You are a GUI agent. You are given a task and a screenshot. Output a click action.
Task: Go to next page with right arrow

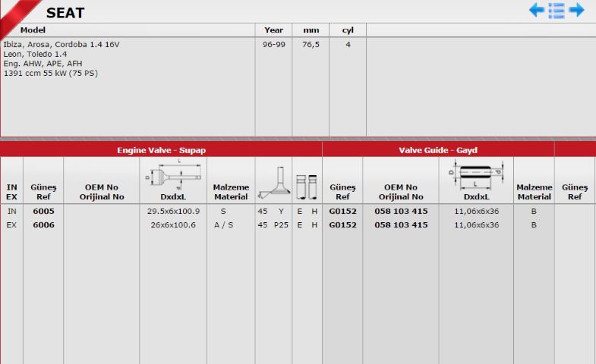tap(576, 10)
